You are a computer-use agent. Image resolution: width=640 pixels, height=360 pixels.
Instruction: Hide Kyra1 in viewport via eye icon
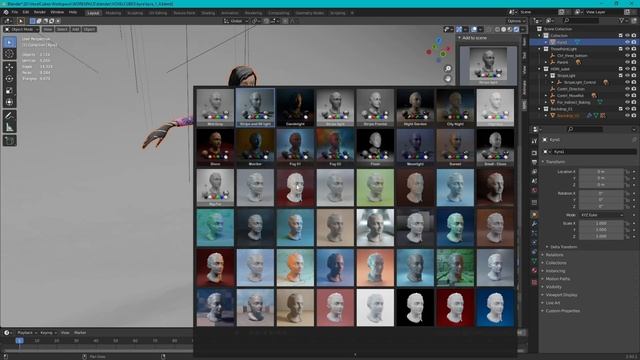(x=627, y=42)
